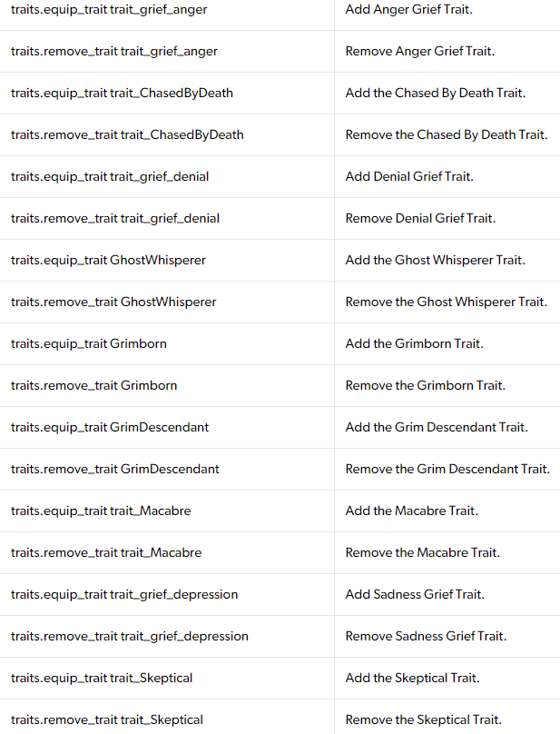The height and width of the screenshot is (734, 560).
Task: Select 'Remove the Ghost Whisperer Trait.' text
Action: point(446,303)
